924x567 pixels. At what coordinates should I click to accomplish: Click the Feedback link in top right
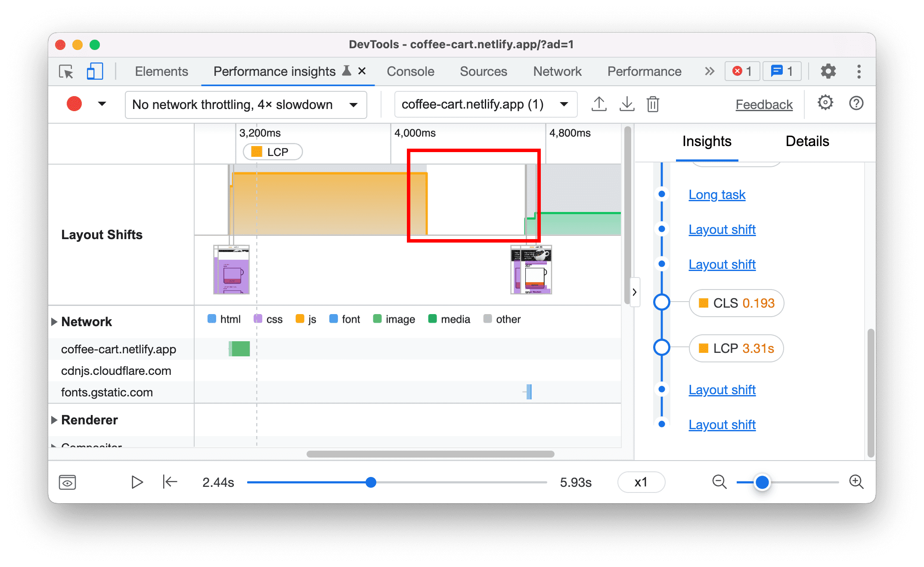(x=764, y=104)
